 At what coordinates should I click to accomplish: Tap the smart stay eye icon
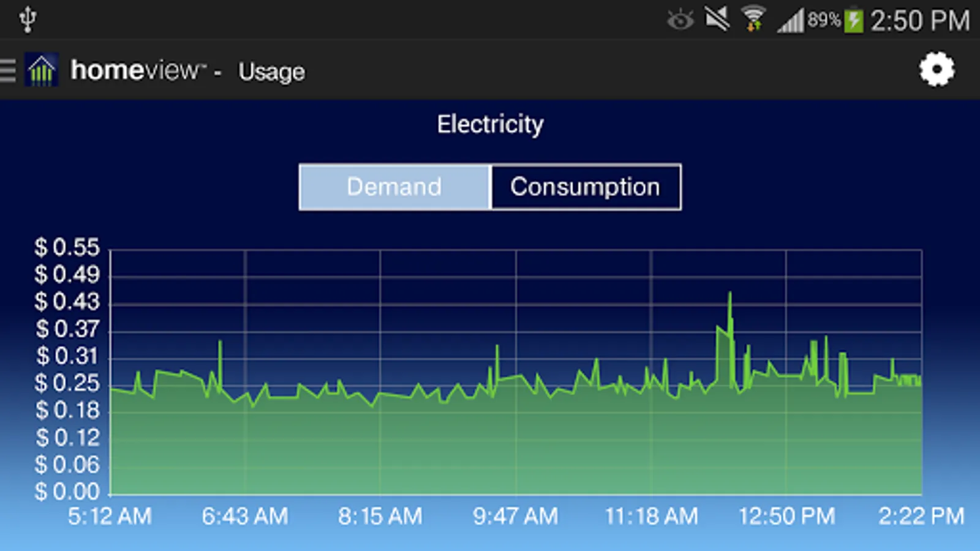[680, 20]
